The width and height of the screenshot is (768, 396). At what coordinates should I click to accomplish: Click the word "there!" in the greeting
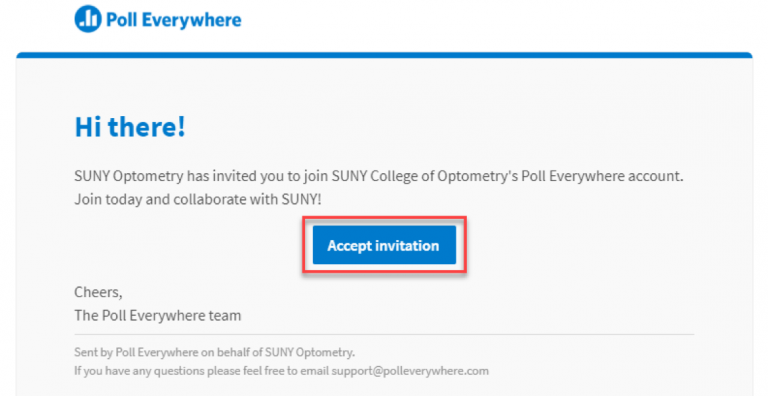(146, 127)
